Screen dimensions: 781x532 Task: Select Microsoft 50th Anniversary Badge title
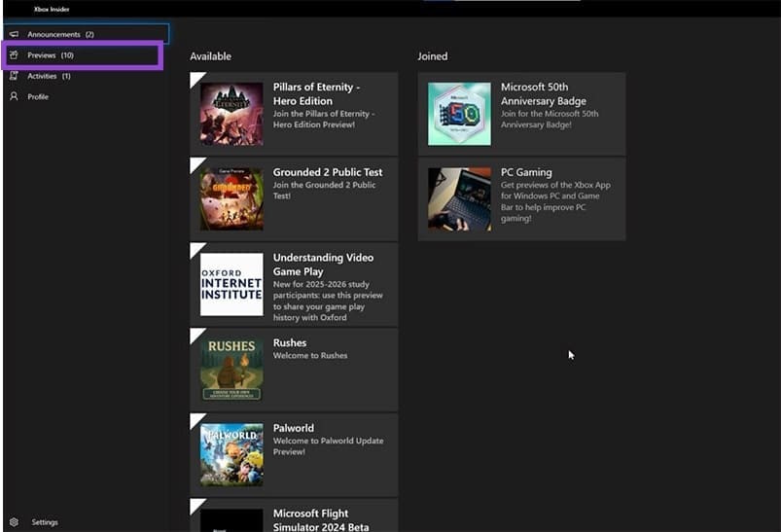coord(544,93)
